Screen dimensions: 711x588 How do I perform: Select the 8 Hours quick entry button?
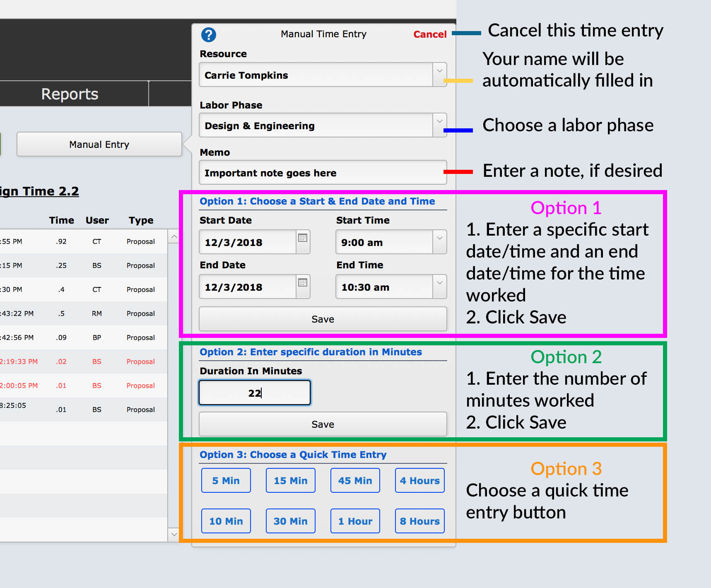[419, 521]
